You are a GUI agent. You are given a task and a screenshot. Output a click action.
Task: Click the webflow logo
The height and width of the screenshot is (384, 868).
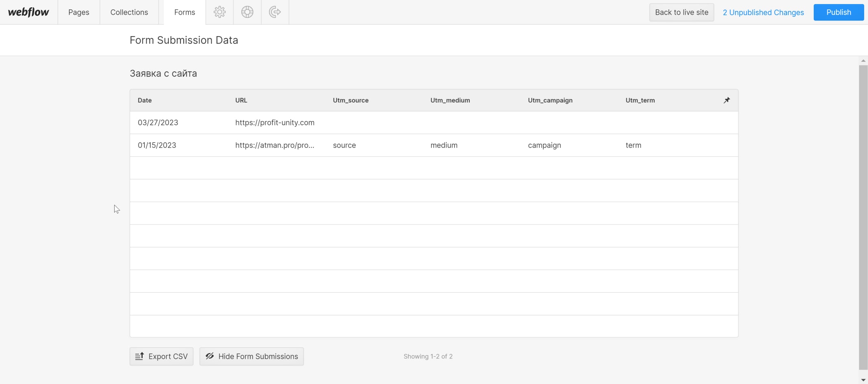click(x=28, y=12)
